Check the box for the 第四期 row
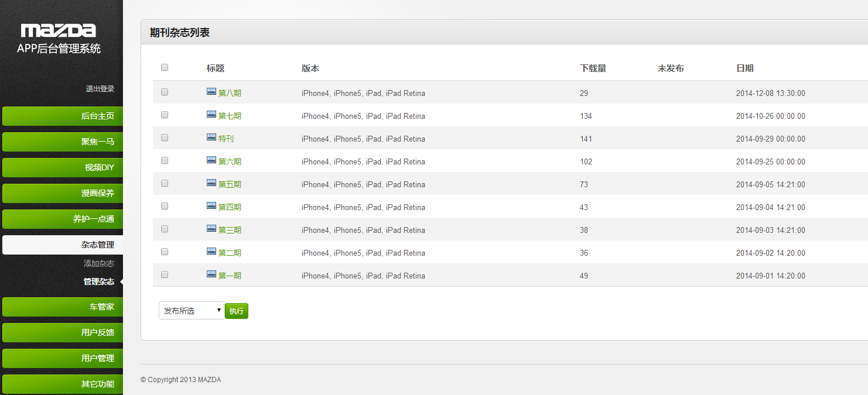This screenshot has height=395, width=868. [x=165, y=206]
